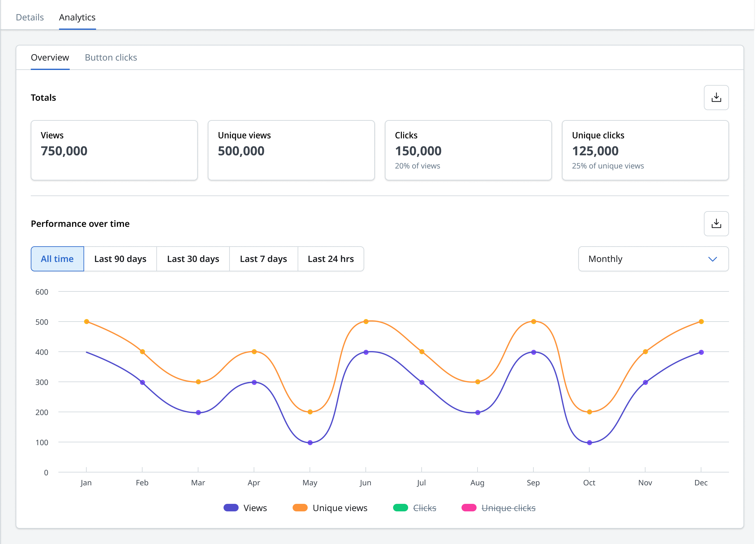Open the Button clicks sub-tab
This screenshot has width=756, height=544.
click(x=111, y=57)
